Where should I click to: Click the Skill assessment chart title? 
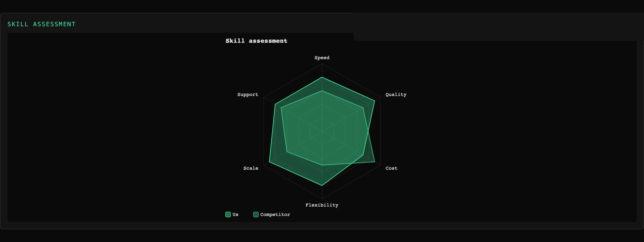[257, 41]
